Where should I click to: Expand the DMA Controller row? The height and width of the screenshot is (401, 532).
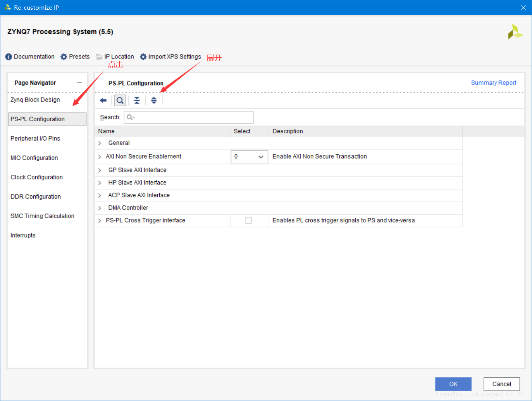(x=100, y=208)
